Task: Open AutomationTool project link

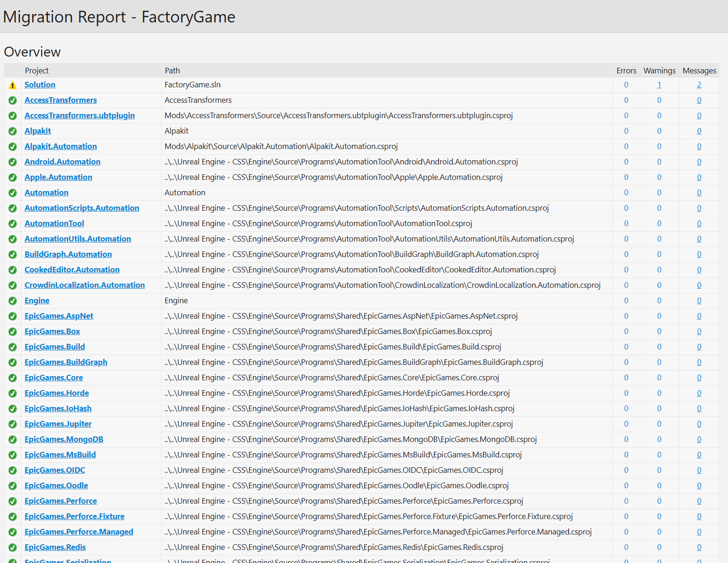Action: click(54, 223)
